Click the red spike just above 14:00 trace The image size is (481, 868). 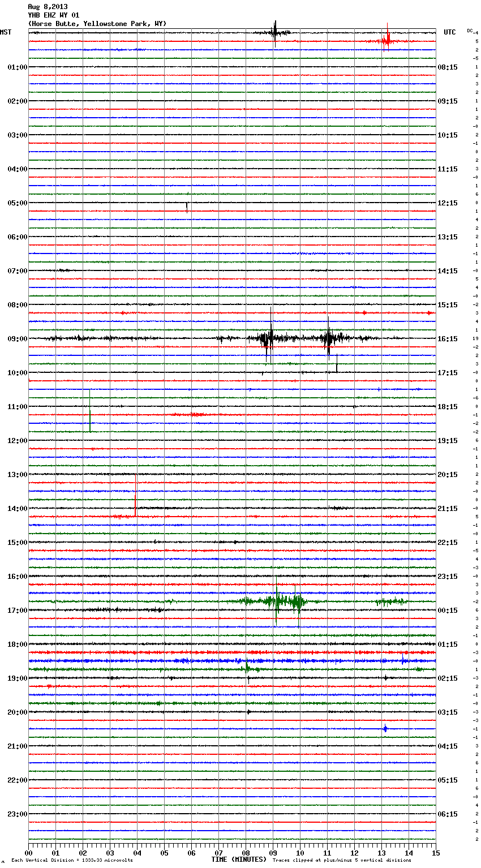tap(135, 502)
